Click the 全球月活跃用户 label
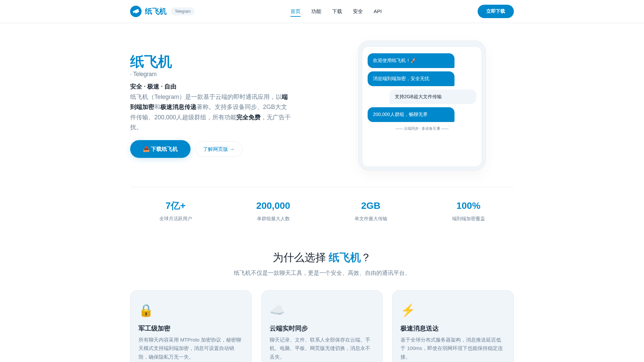 click(176, 219)
